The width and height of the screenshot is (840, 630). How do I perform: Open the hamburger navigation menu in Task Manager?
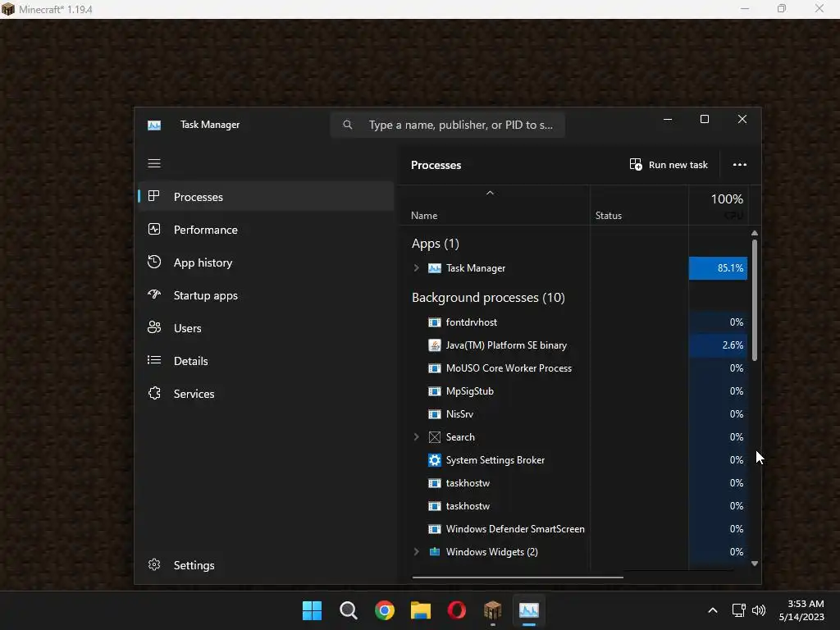[x=154, y=163]
